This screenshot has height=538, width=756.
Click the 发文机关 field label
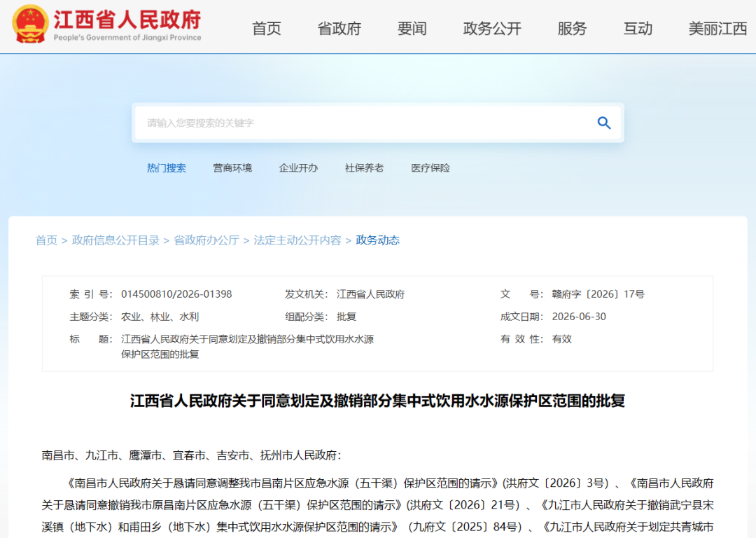(306, 294)
